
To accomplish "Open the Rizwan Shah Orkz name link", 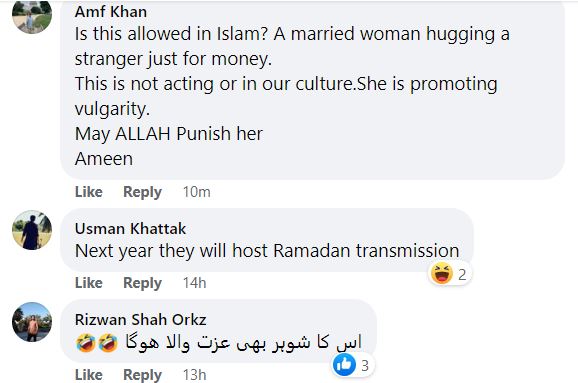I will tap(140, 320).
